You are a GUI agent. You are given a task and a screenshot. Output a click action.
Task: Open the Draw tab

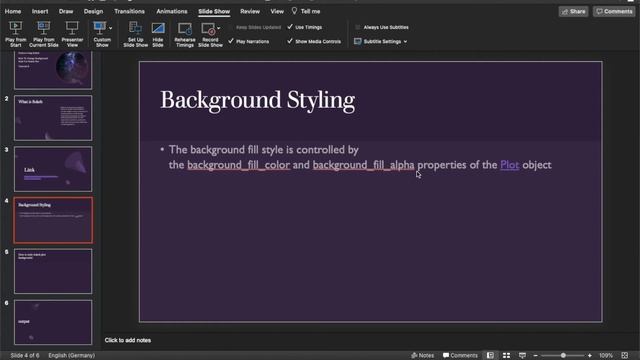[66, 11]
